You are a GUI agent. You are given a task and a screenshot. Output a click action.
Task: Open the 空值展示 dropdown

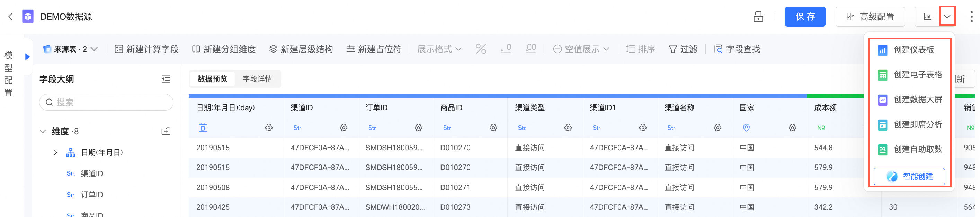(581, 49)
